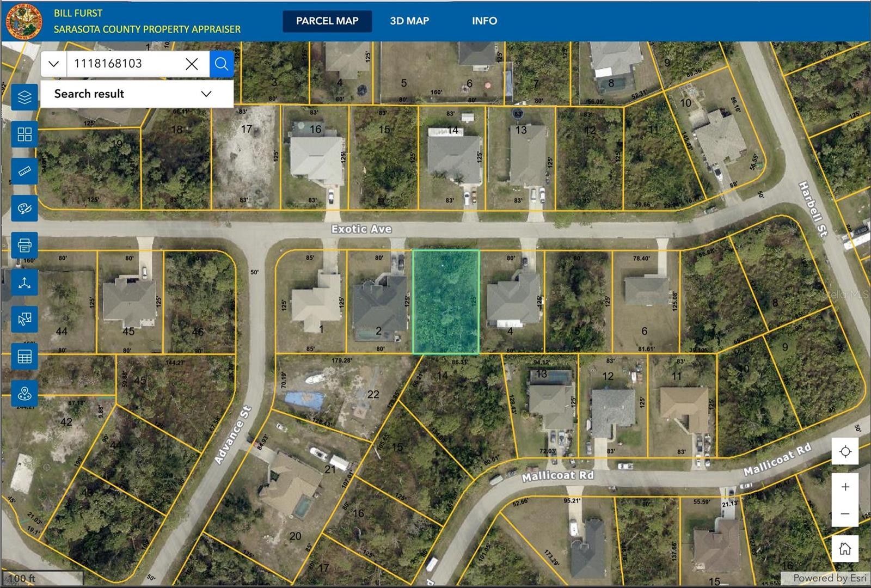Expand the search source dropdown arrow

click(53, 64)
